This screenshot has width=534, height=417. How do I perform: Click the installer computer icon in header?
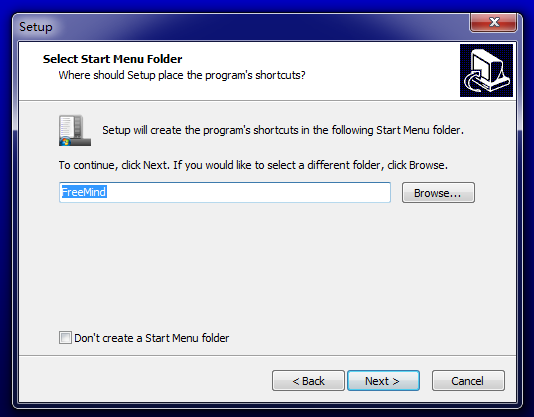click(x=486, y=71)
